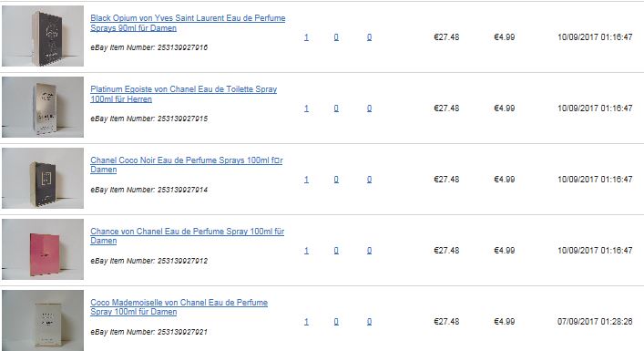The width and height of the screenshot is (644, 351).
Task: Click the '1' count link for Black Opium
Action: (306, 37)
